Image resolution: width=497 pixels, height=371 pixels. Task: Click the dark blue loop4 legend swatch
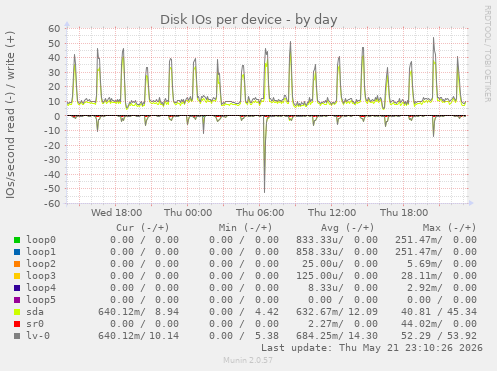[17, 288]
